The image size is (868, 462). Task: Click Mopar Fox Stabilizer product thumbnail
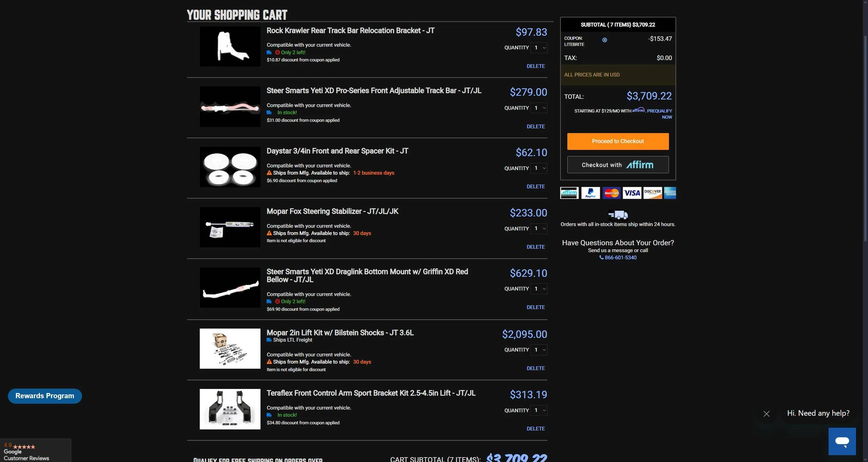tap(230, 227)
